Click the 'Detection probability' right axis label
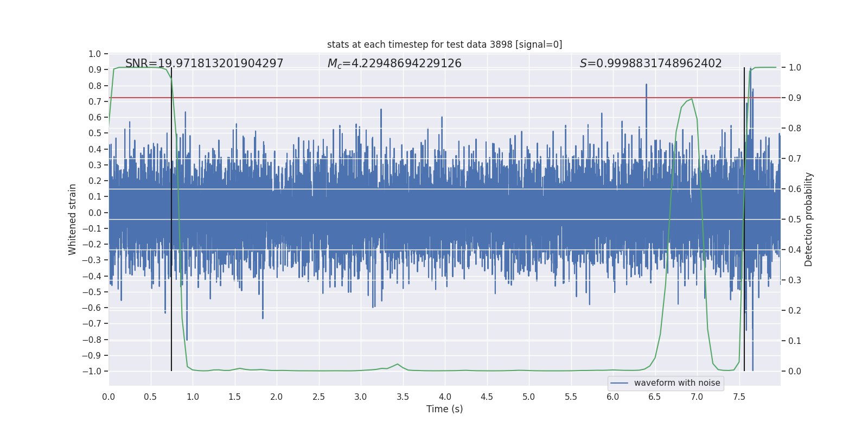Image resolution: width=868 pixels, height=434 pixels. pyautogui.click(x=809, y=219)
